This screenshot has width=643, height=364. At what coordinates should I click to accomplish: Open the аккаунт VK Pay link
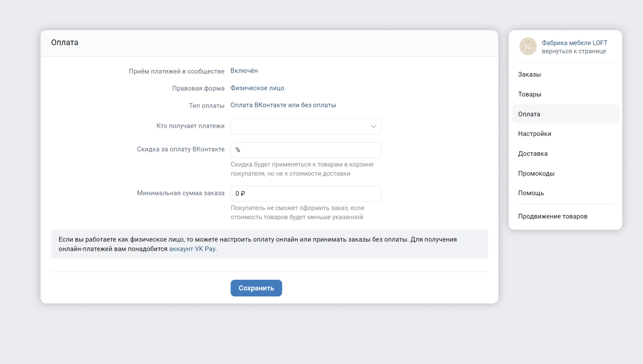pyautogui.click(x=192, y=249)
